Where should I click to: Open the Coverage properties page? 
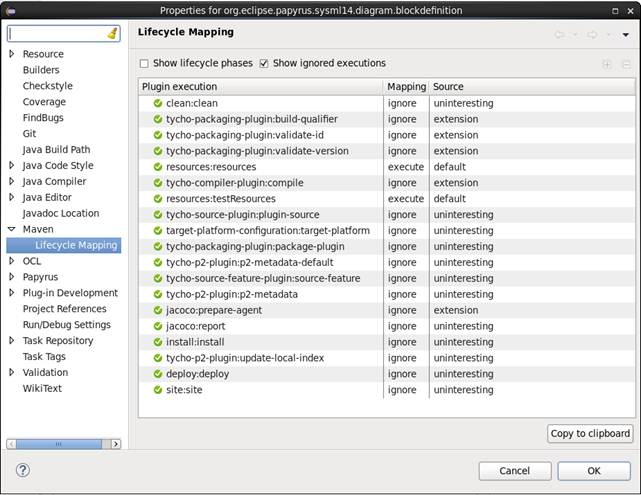(44, 102)
